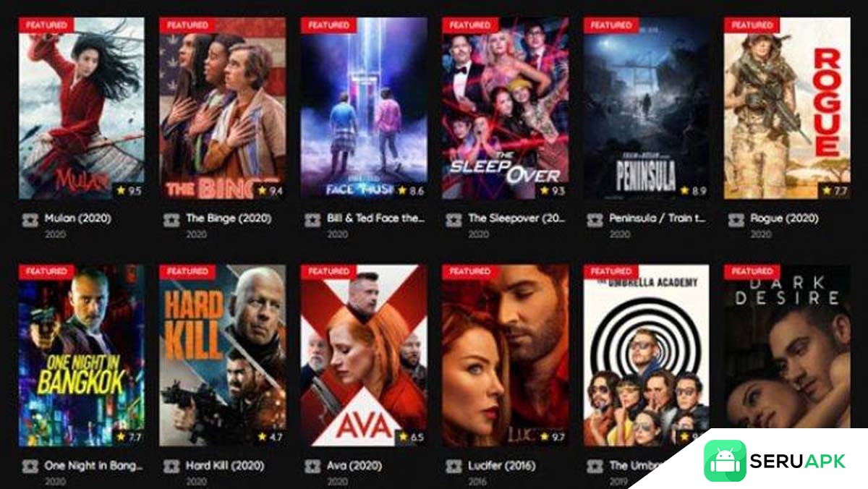Viewport: 868px width, 489px height.
Task: Click the Android robot logo of SeruAPK
Action: point(725,461)
